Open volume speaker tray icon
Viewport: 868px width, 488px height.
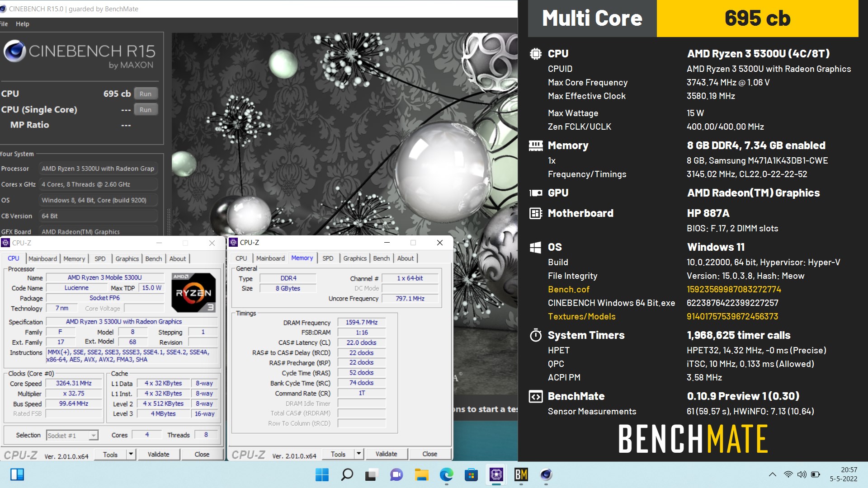pyautogui.click(x=802, y=474)
